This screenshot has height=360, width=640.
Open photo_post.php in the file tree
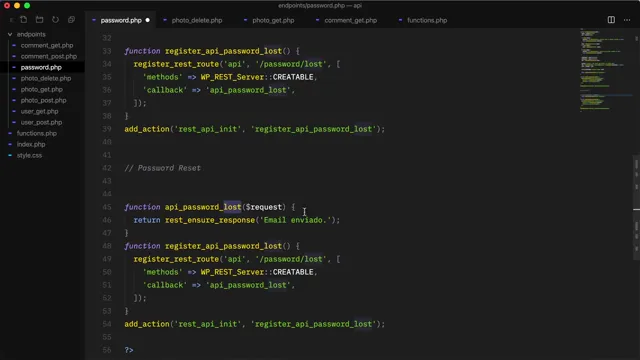43,100
